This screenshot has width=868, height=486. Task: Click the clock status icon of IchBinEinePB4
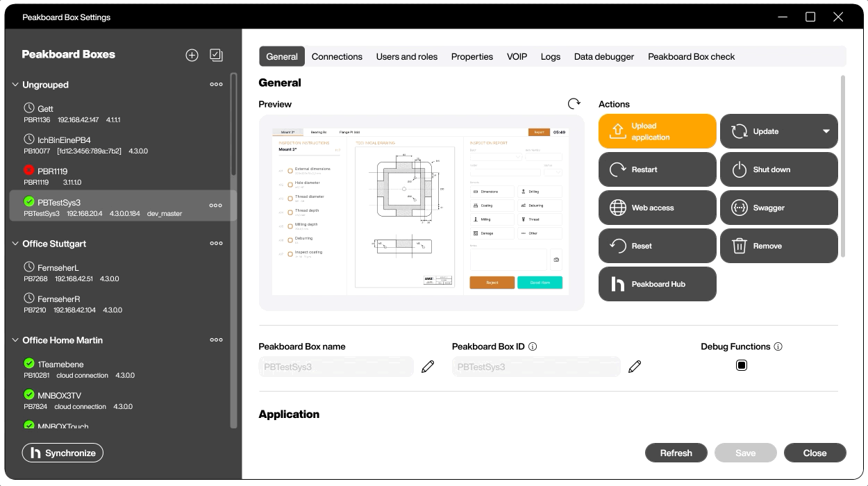point(29,139)
